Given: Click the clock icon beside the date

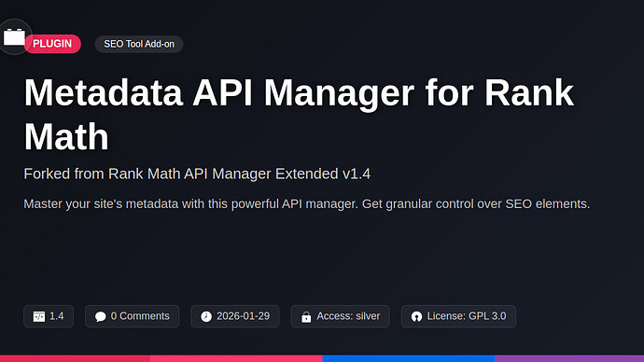Looking at the screenshot, I should pyautogui.click(x=206, y=316).
